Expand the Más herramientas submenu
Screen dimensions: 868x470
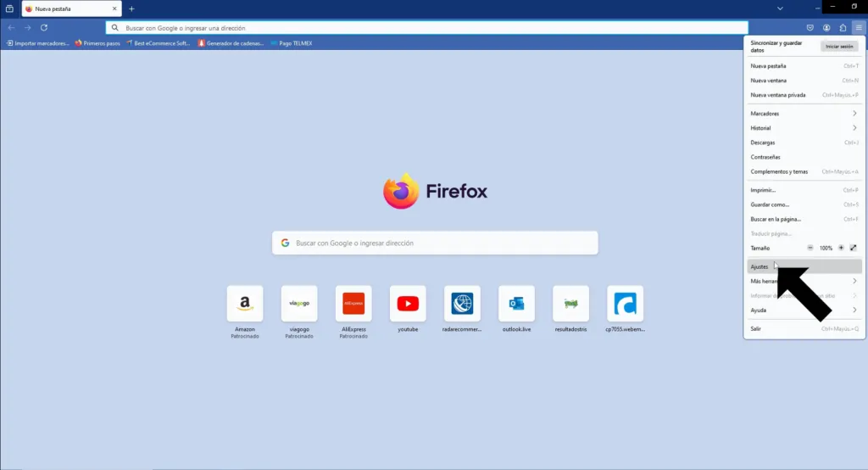(x=804, y=281)
